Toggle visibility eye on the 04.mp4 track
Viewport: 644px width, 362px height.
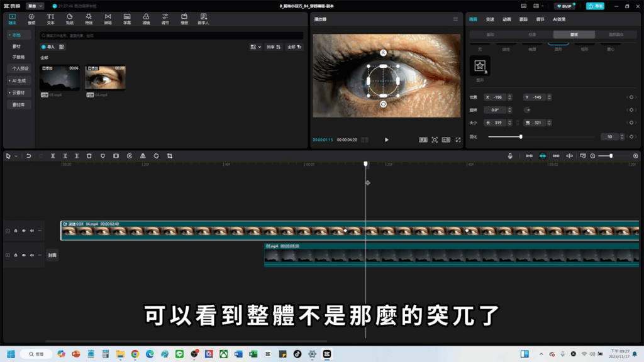point(24,231)
